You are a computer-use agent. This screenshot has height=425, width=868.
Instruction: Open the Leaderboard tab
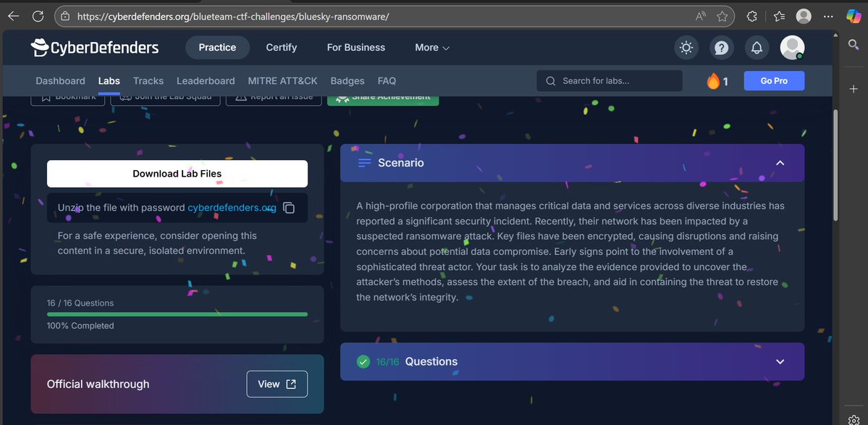tap(206, 81)
